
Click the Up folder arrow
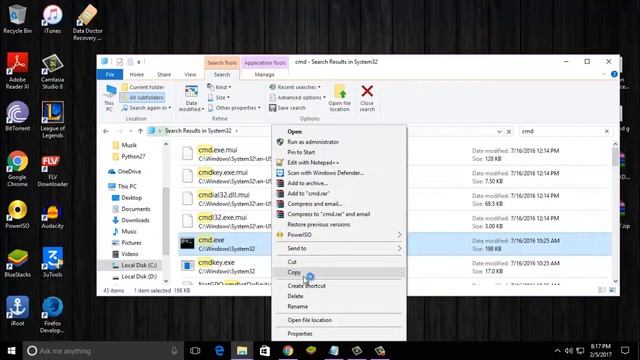[x=140, y=131]
